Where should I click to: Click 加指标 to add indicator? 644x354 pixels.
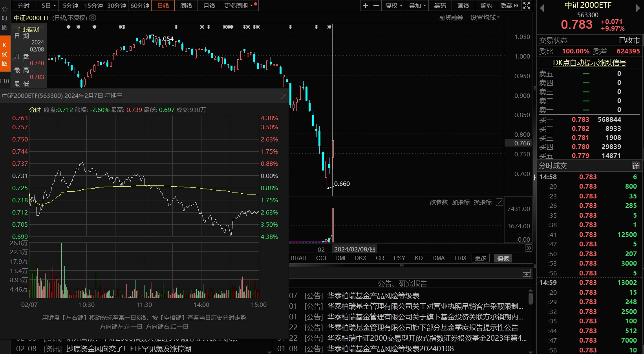(x=461, y=202)
